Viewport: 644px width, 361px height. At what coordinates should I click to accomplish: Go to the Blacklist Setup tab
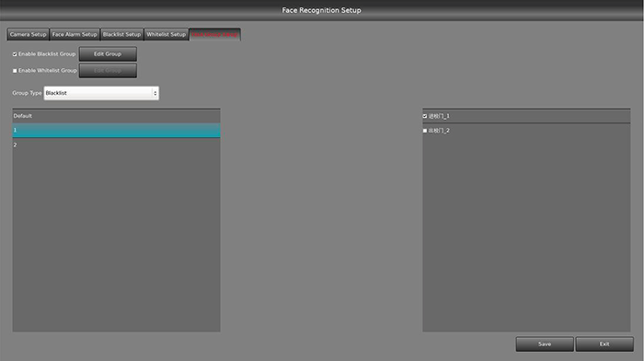tap(121, 35)
